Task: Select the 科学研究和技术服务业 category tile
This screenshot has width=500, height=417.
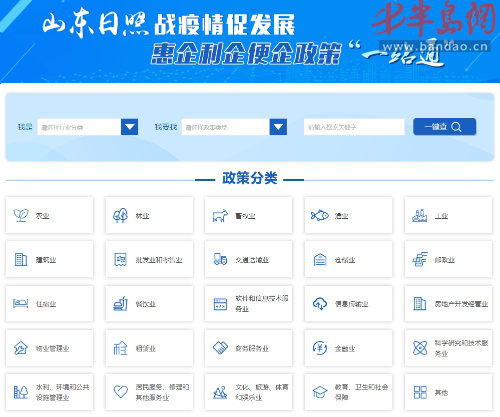Action: tap(448, 348)
